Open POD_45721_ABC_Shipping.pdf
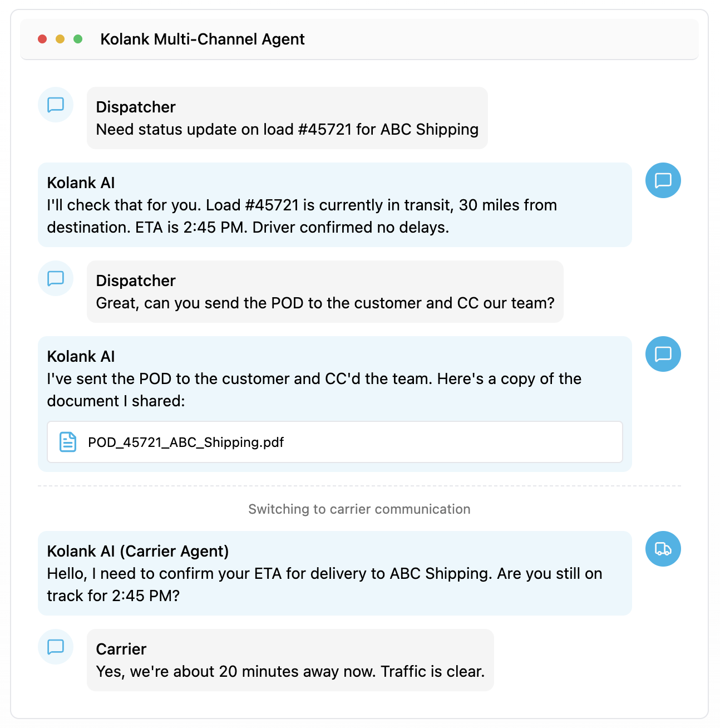 pyautogui.click(x=185, y=442)
